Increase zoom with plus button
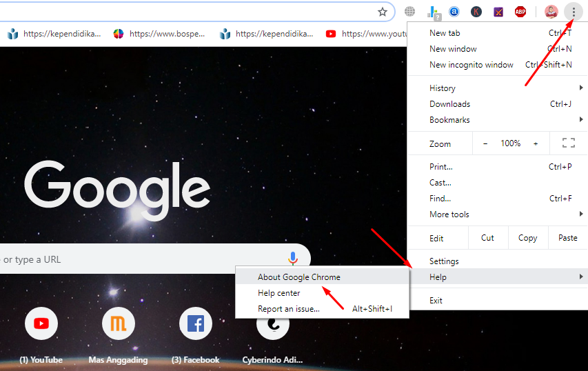This screenshot has height=371, width=588. 536,143
